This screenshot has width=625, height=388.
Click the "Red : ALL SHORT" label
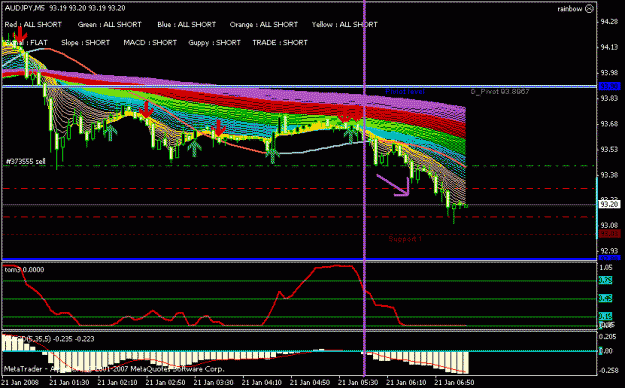pos(33,24)
